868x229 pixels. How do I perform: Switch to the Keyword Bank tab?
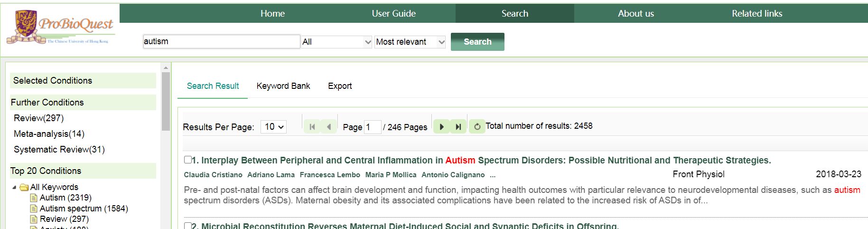(x=283, y=86)
